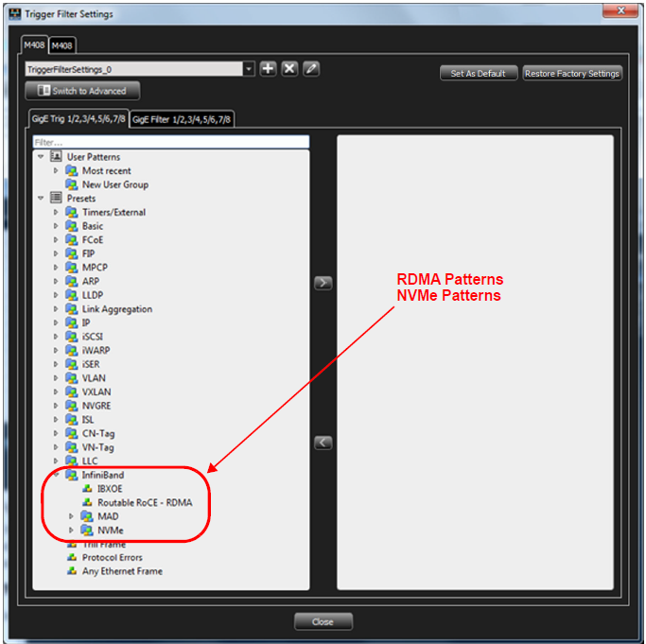Click Set As Default button
The width and height of the screenshot is (646, 644).
coord(479,74)
